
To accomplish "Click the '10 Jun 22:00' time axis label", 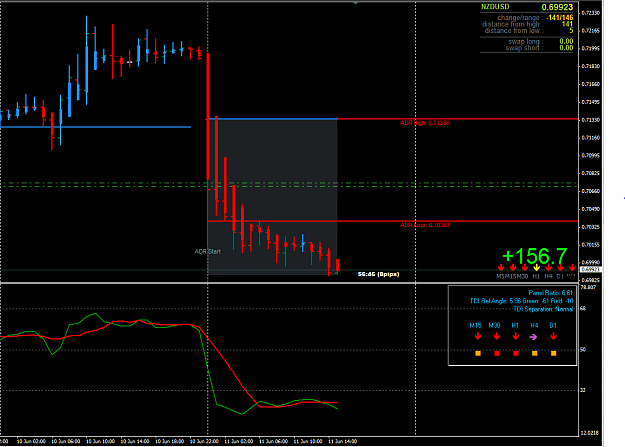I will pos(204,441).
